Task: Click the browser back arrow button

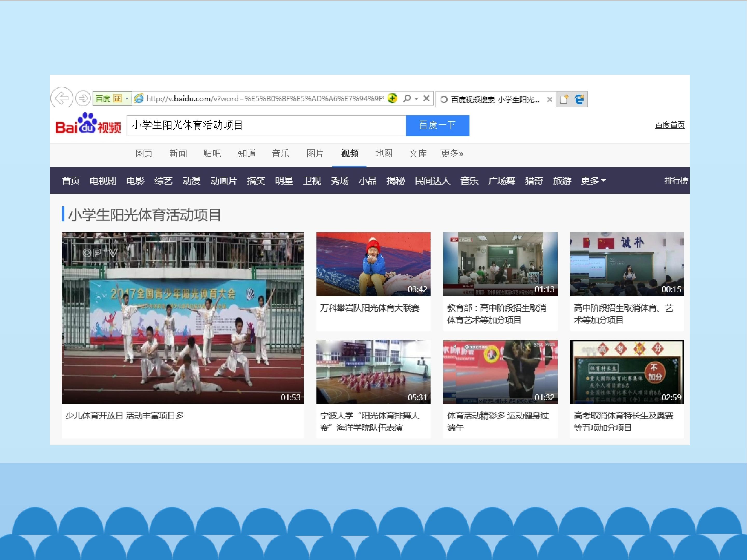Action: pos(62,99)
